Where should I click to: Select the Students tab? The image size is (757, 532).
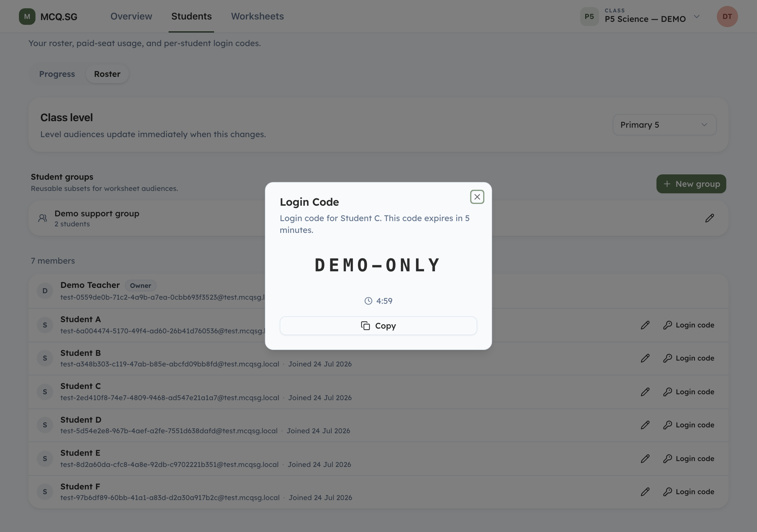(x=191, y=16)
